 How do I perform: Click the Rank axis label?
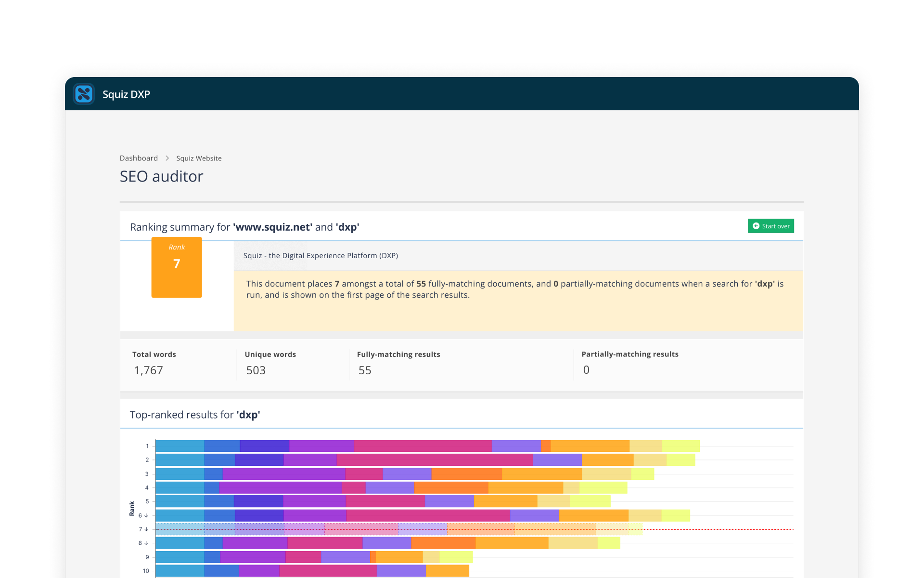(132, 509)
